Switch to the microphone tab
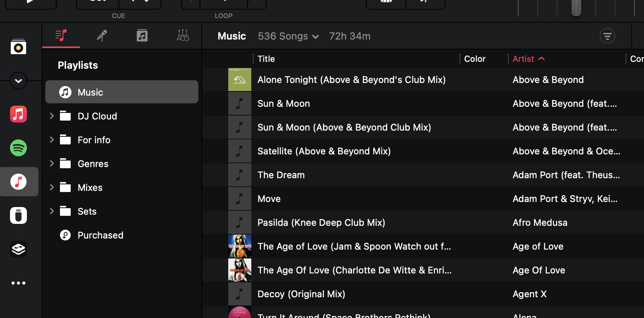This screenshot has width=644, height=318. (102, 36)
